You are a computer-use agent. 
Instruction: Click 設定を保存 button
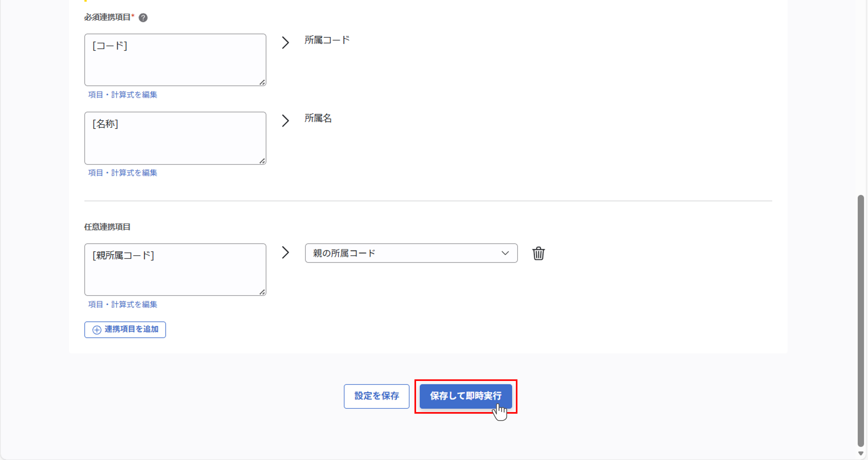point(376,396)
